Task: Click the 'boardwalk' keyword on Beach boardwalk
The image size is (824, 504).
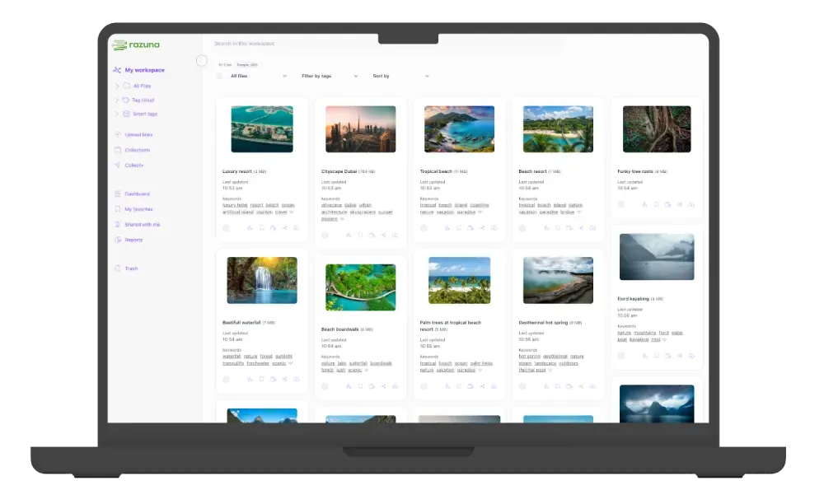Action: (x=381, y=363)
